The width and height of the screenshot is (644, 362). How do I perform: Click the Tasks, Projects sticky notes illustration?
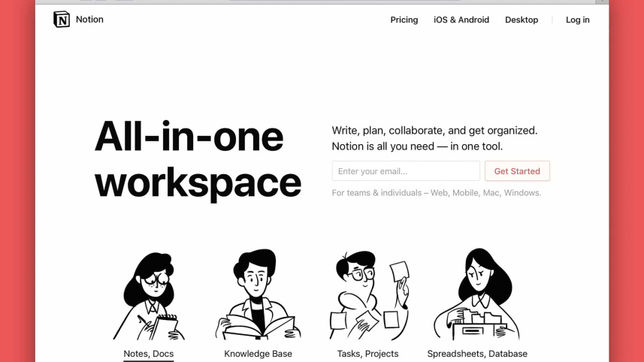click(x=368, y=297)
